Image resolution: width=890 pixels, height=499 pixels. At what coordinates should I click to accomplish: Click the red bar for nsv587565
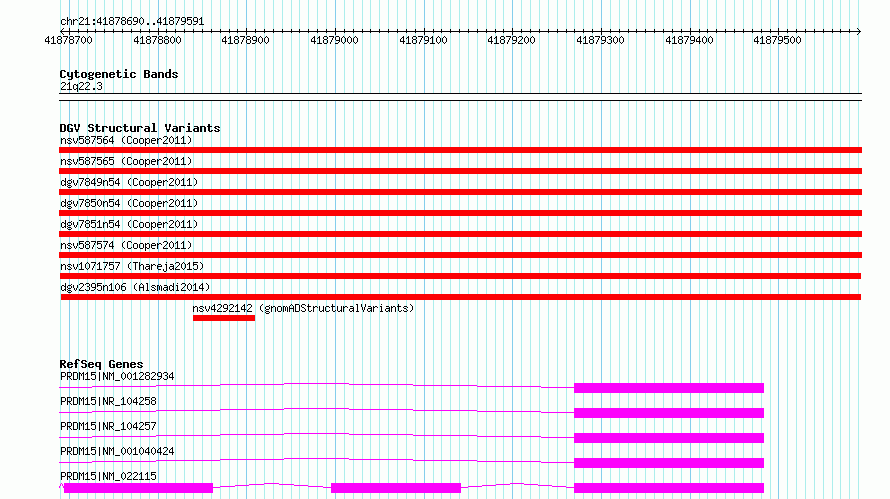coord(460,171)
